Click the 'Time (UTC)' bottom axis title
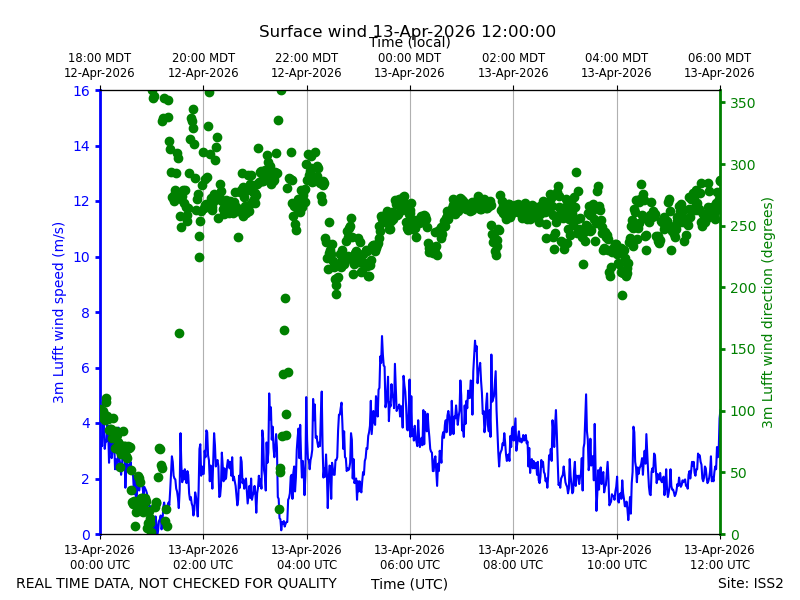Viewport: 800px width, 600px height. [409, 584]
